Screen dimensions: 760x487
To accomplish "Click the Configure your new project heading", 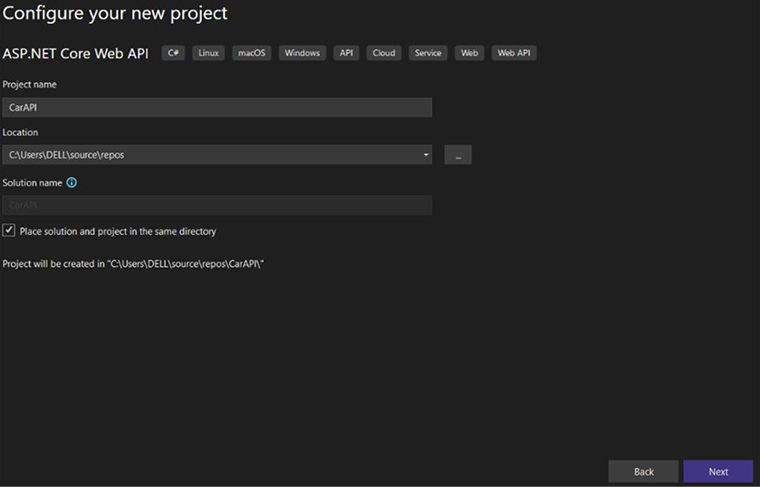I will (115, 14).
